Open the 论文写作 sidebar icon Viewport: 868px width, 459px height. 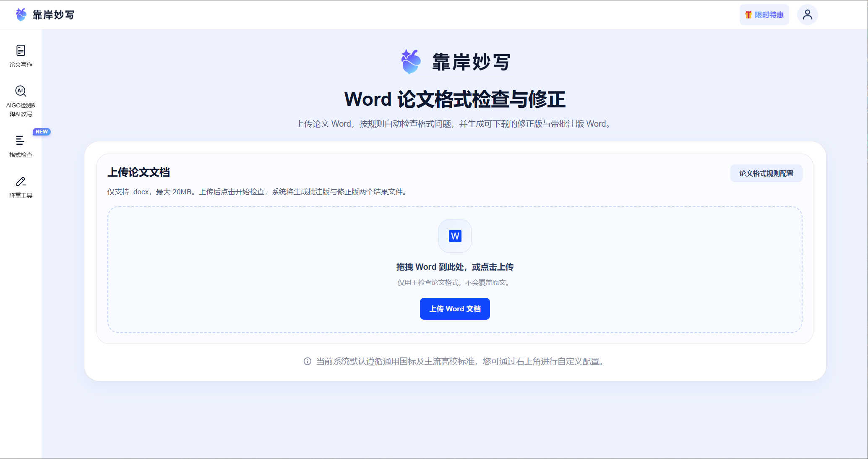(21, 50)
